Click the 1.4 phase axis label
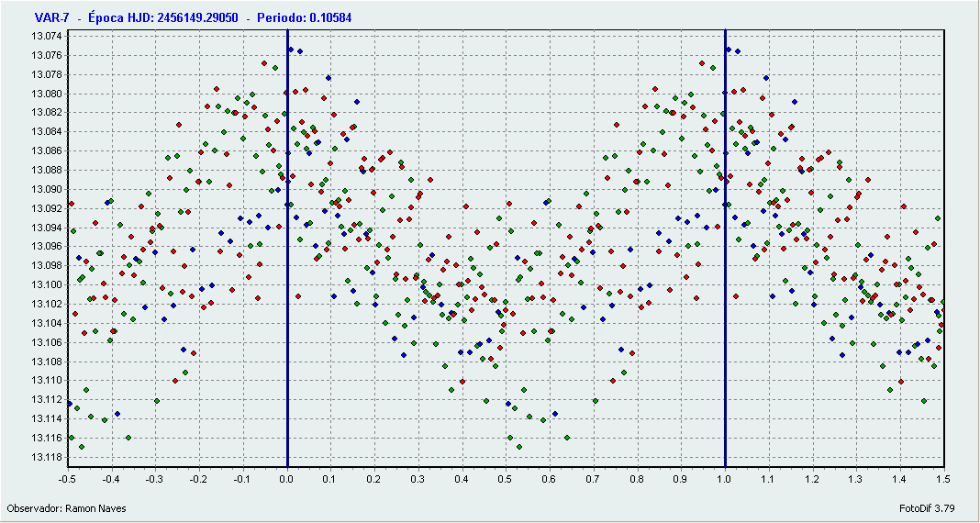This screenshot has height=523, width=980. click(900, 479)
